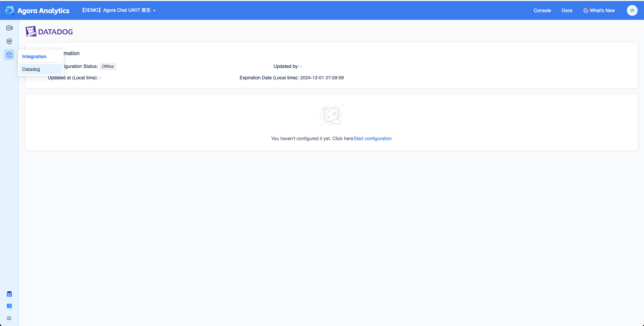Viewport: 644px width, 326px height.
Task: Go to Console
Action: (542, 10)
